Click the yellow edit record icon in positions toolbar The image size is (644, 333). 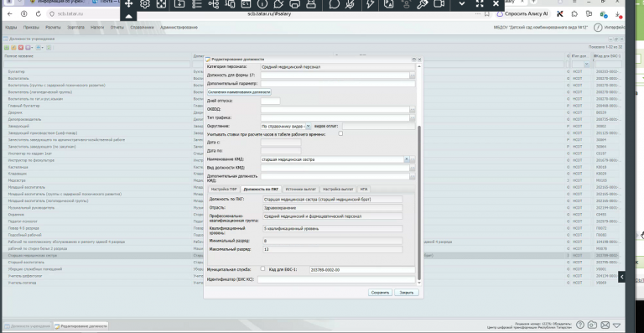(x=13, y=48)
